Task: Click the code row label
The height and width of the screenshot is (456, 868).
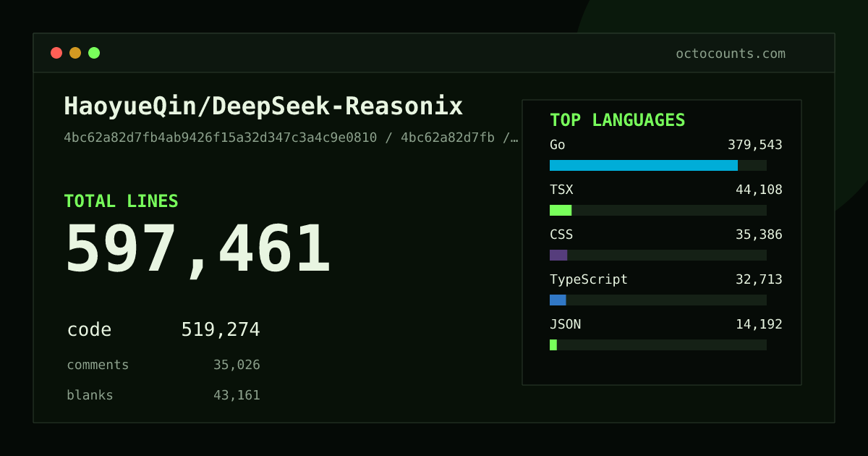Action: point(89,330)
